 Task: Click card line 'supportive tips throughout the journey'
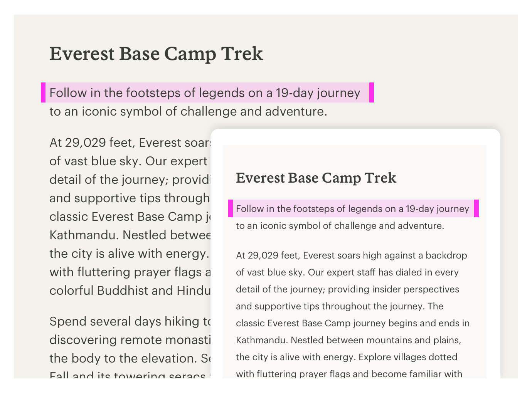point(340,306)
